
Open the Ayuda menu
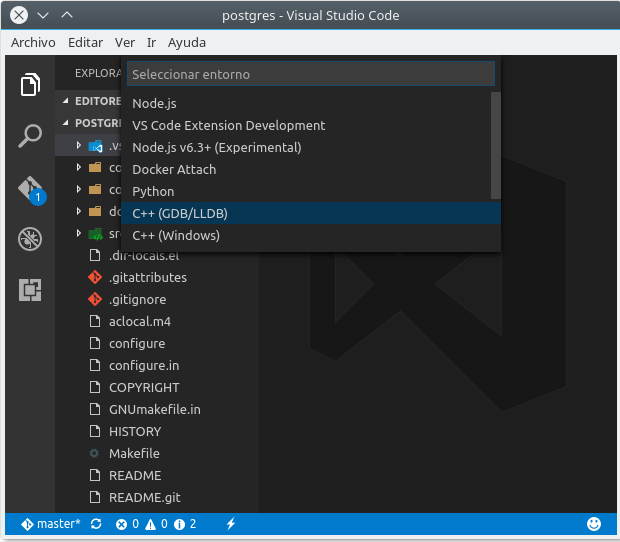[x=187, y=43]
